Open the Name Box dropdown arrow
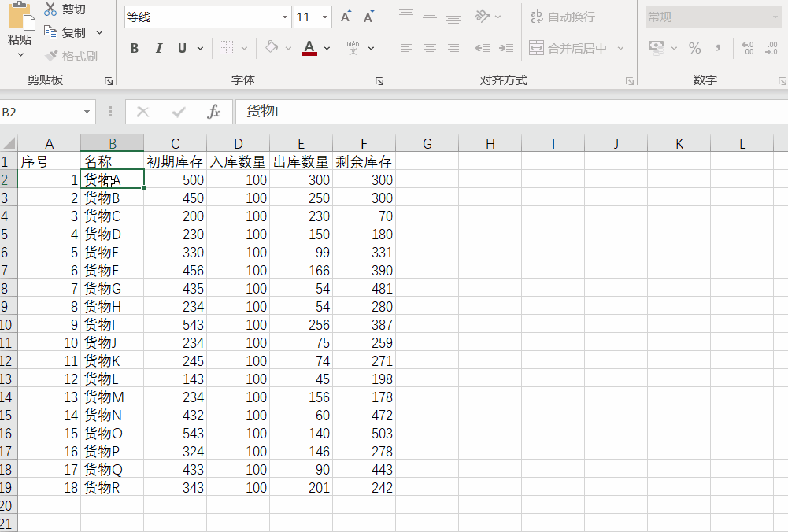 [x=87, y=112]
